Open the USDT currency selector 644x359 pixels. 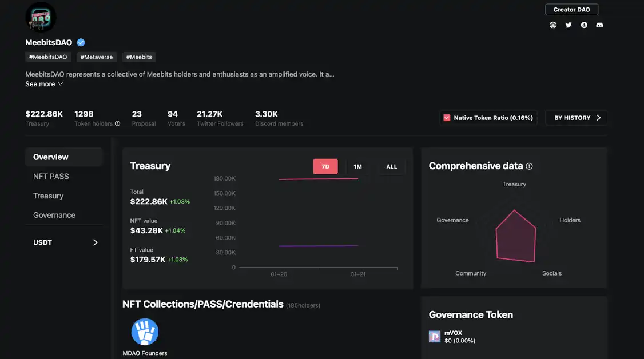click(65, 242)
